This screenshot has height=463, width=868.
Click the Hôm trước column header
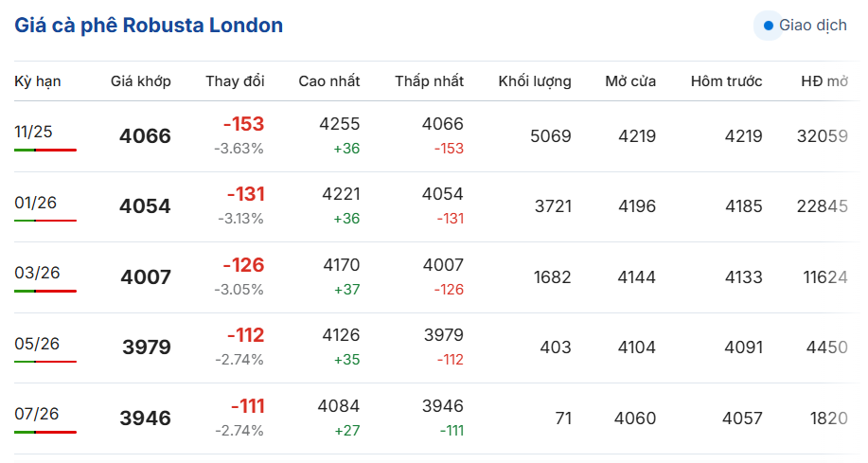click(x=726, y=81)
